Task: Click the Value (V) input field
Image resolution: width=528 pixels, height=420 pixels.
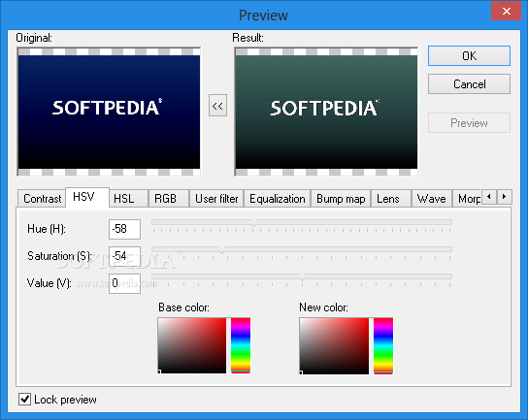Action: coord(124,283)
